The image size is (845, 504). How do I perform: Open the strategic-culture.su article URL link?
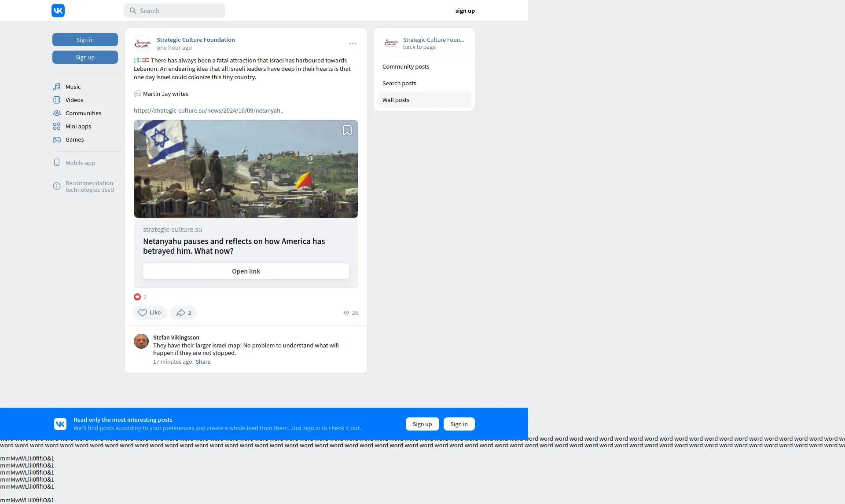pos(209,110)
